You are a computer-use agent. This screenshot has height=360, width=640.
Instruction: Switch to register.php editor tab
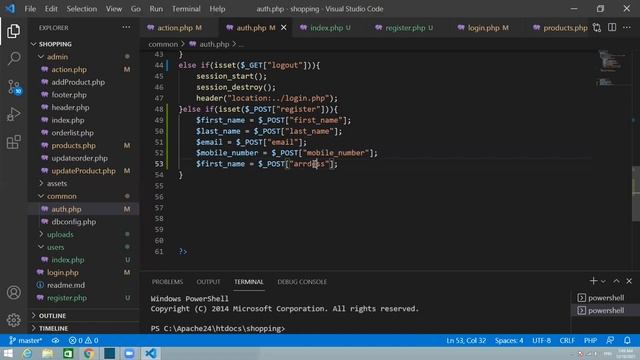[408, 27]
